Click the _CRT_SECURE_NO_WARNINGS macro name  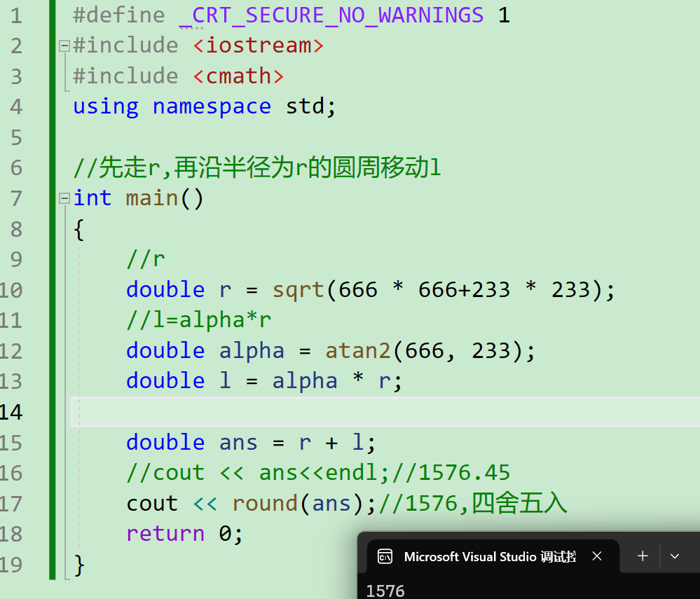click(331, 16)
